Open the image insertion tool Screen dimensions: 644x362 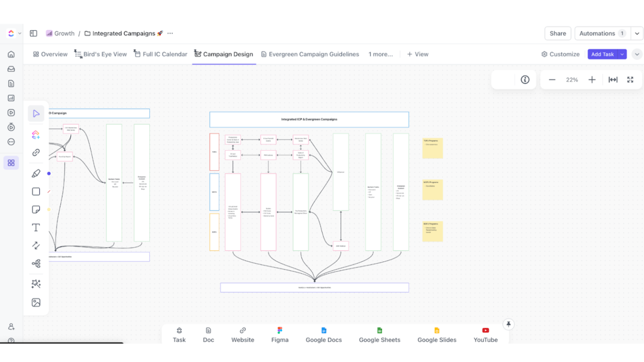[36, 302]
